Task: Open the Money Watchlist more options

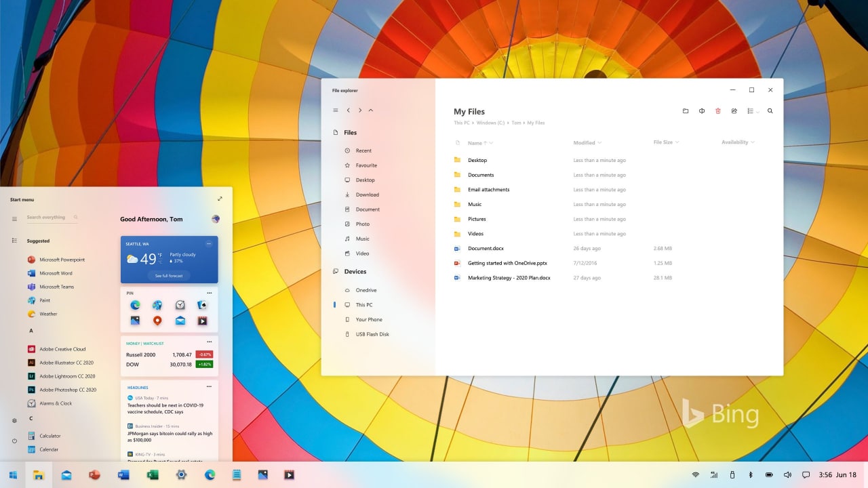Action: pos(210,342)
